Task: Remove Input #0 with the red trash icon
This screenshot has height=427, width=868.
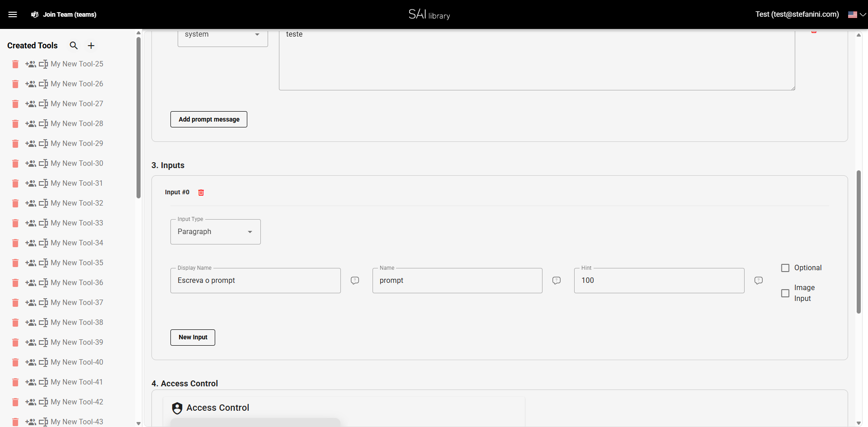Action: tap(201, 192)
